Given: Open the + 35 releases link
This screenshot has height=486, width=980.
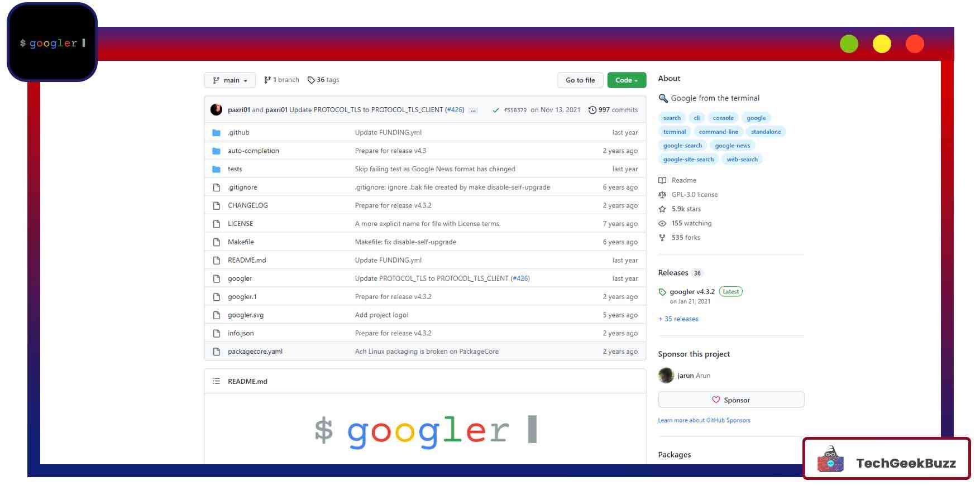Looking at the screenshot, I should (x=678, y=319).
